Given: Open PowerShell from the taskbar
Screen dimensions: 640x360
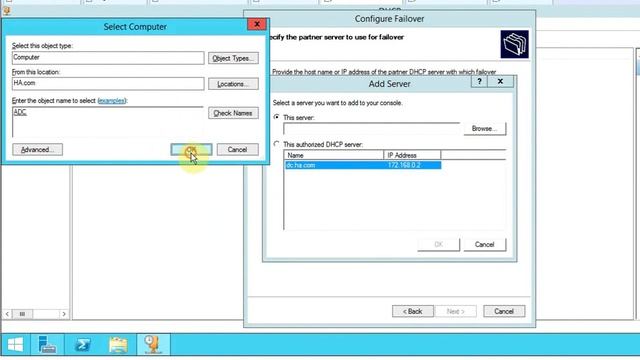Looking at the screenshot, I should coord(82,345).
